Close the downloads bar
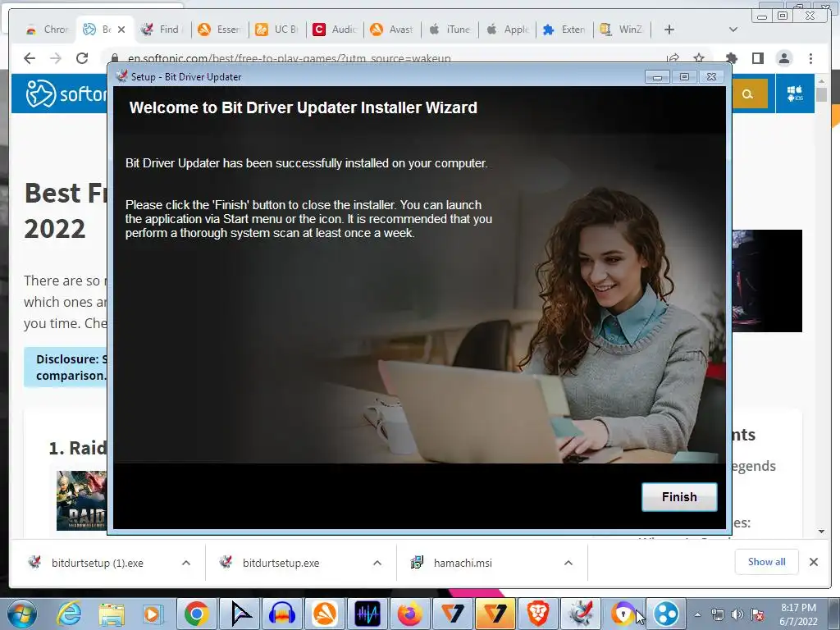The image size is (840, 630). [813, 562]
